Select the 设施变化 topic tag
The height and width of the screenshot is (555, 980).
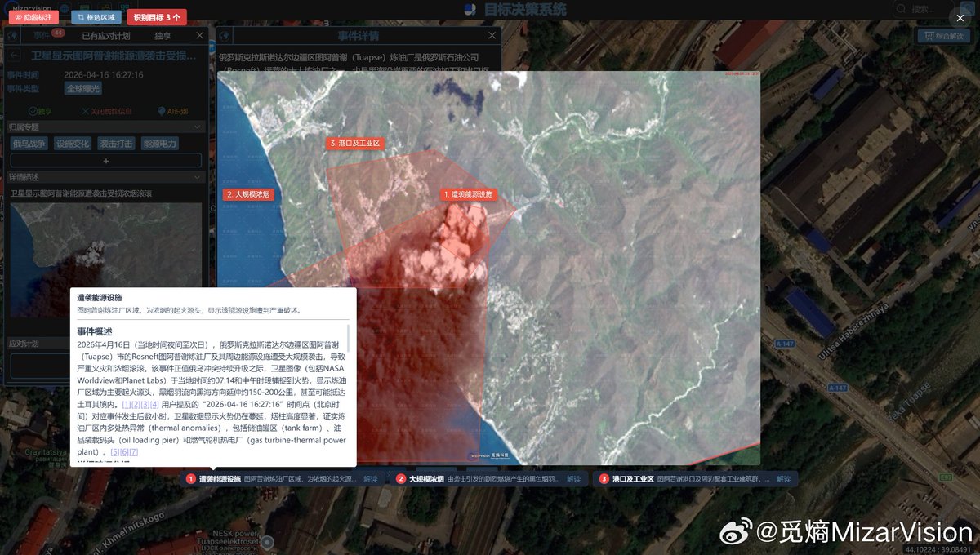tap(73, 144)
